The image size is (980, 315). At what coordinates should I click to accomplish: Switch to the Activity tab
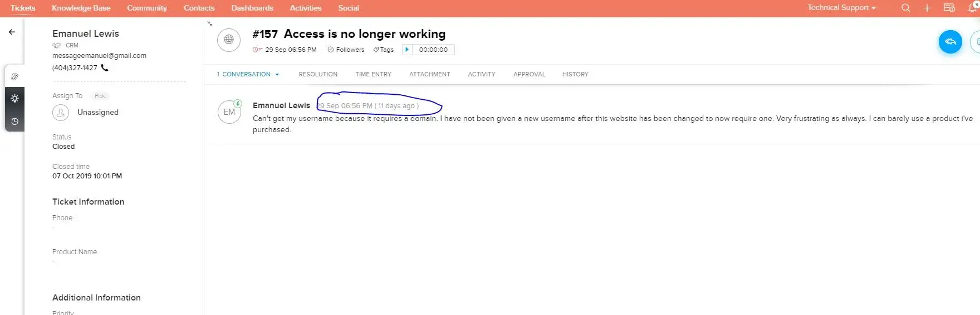482,74
